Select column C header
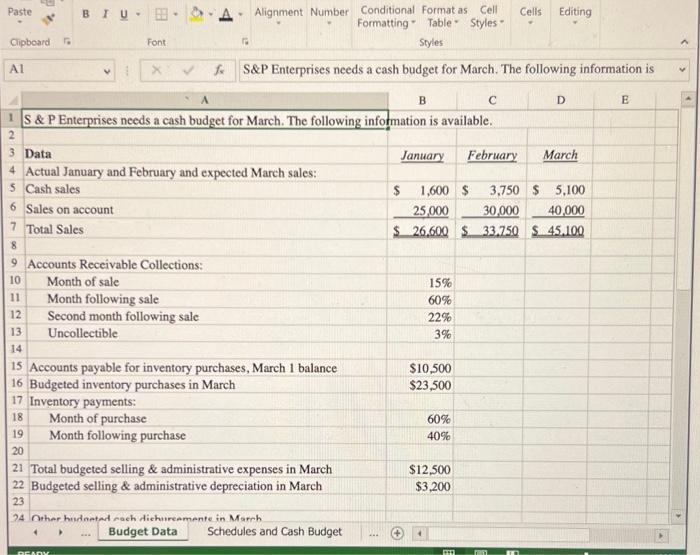This screenshot has width=700, height=555. click(x=492, y=100)
